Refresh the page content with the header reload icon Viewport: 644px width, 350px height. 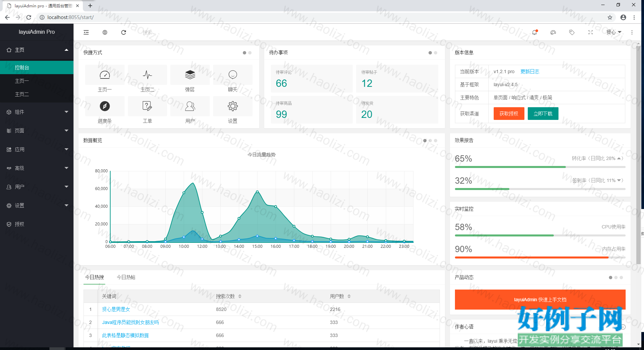[124, 32]
